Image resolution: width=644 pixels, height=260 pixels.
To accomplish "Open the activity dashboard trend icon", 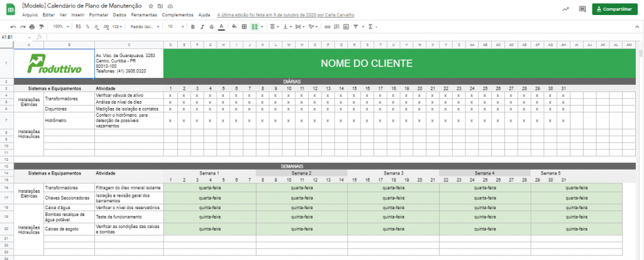I will pyautogui.click(x=566, y=9).
